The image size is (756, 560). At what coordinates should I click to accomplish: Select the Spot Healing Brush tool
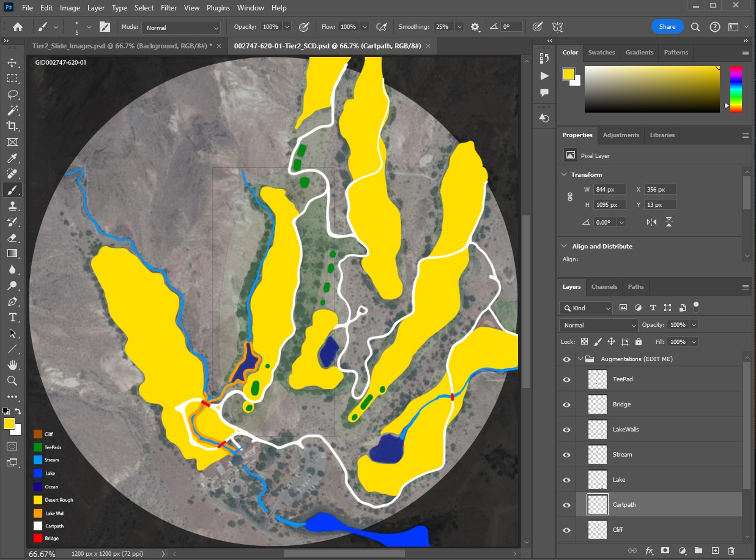pyautogui.click(x=12, y=174)
